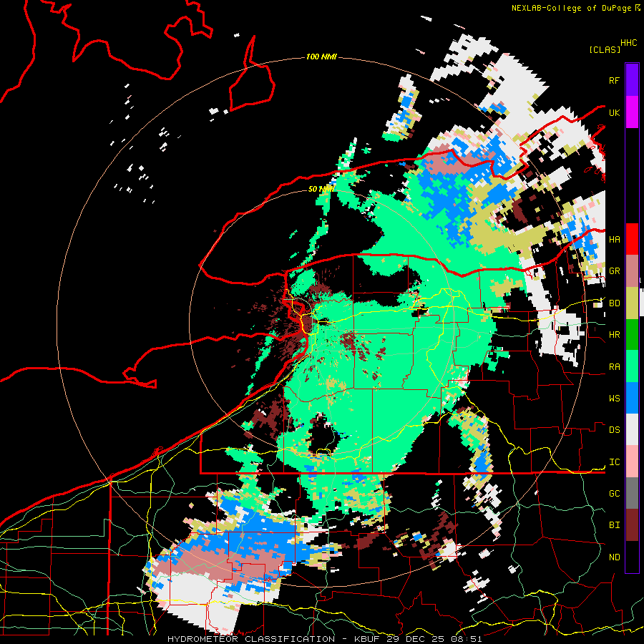Click the 'ND' legend label
This screenshot has height=644, width=644.
[614, 557]
